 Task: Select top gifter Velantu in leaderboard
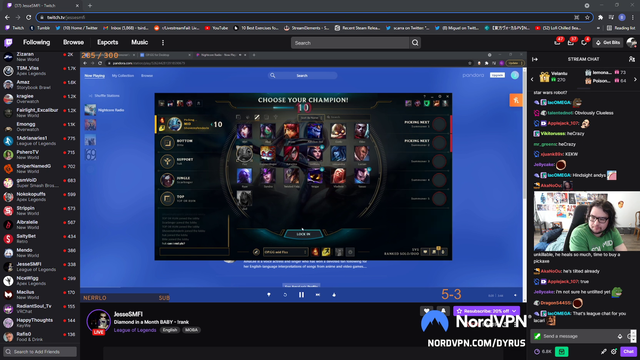553,76
